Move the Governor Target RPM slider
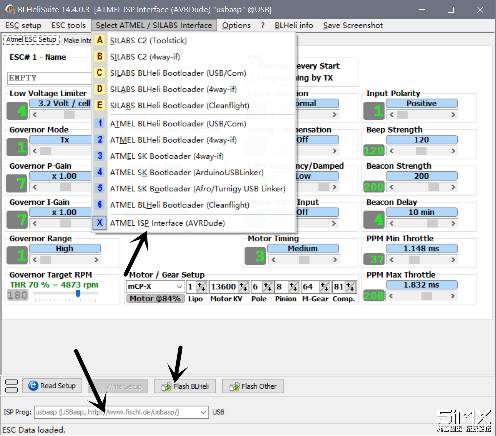The height and width of the screenshot is (436, 496). 78,294
